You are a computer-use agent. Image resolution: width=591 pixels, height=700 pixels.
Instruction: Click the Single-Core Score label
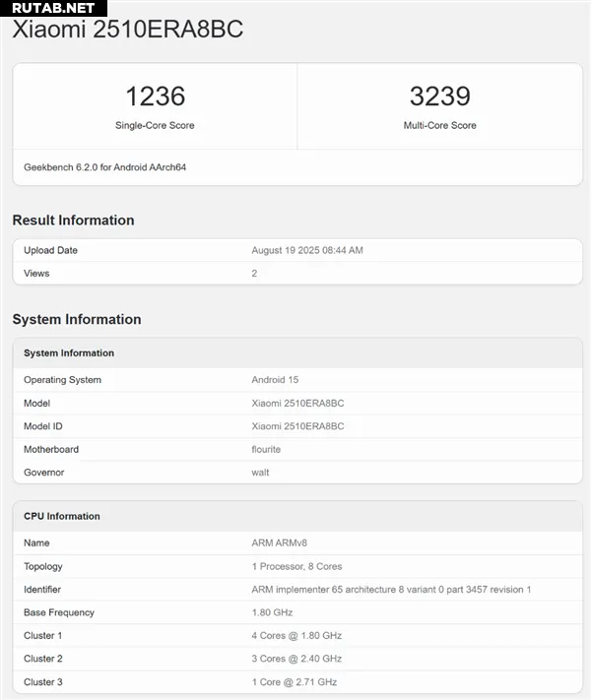point(155,125)
